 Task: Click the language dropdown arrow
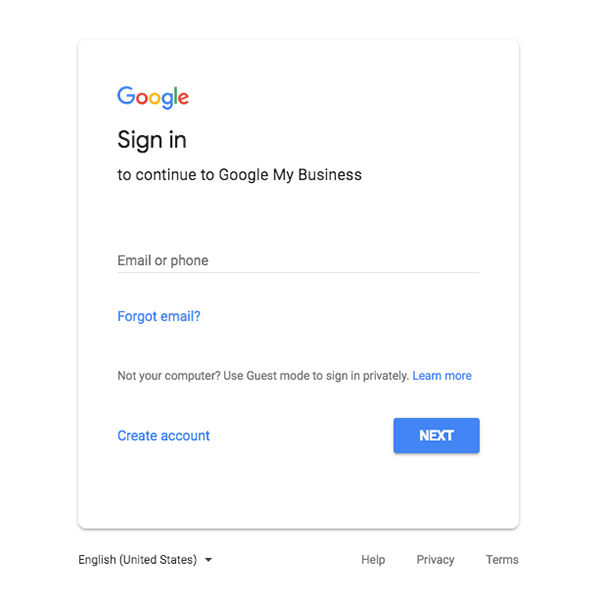(x=209, y=560)
